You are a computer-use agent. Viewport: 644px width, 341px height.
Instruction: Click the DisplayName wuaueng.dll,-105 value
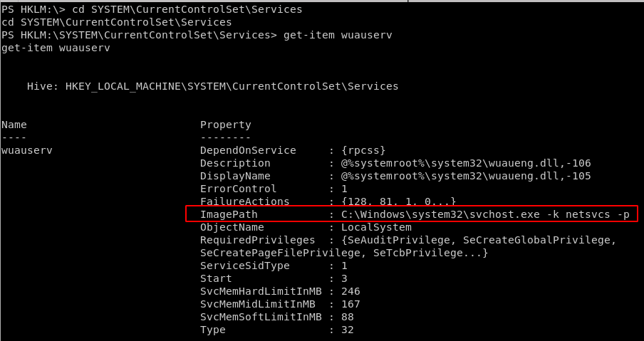pyautogui.click(x=466, y=176)
